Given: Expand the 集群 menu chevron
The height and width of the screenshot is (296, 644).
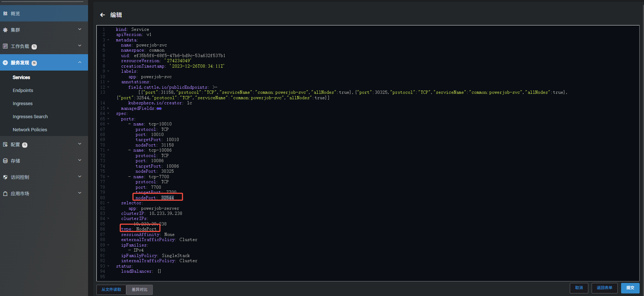Looking at the screenshot, I should 80,29.
